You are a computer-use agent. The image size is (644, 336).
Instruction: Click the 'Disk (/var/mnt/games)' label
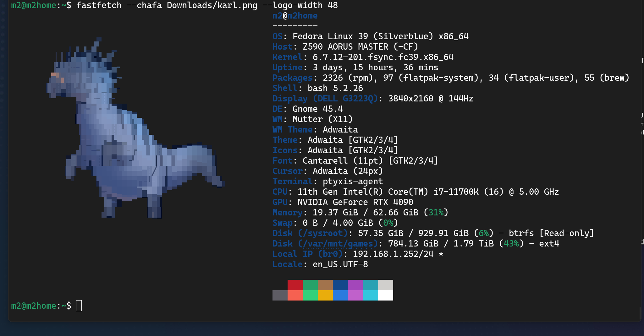325,244
